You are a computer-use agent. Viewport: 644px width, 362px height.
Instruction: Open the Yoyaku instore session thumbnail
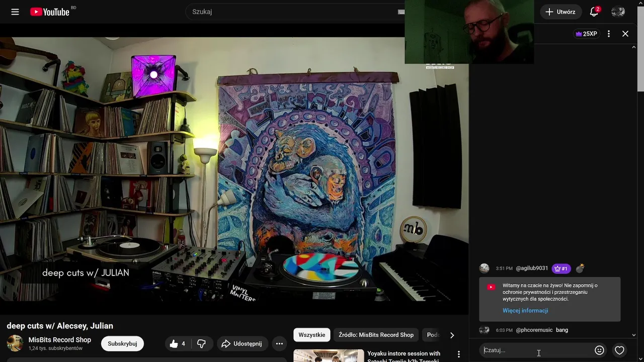click(x=329, y=355)
